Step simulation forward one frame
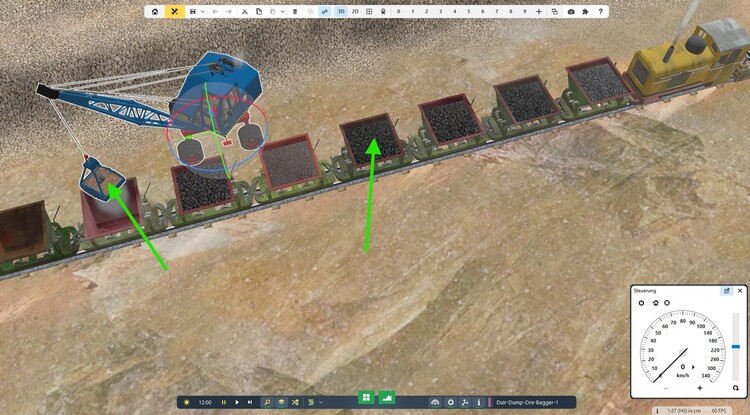Screen dimensions: 750x415 250,403
